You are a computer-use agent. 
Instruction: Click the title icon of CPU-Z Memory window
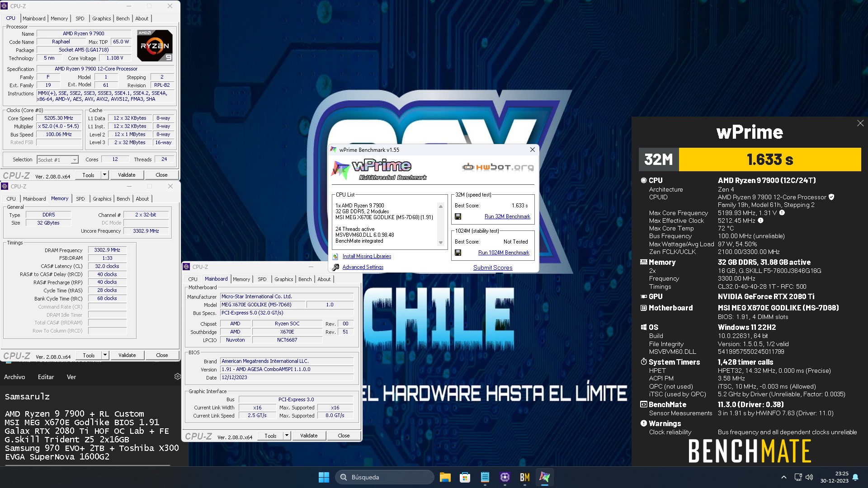5,186
